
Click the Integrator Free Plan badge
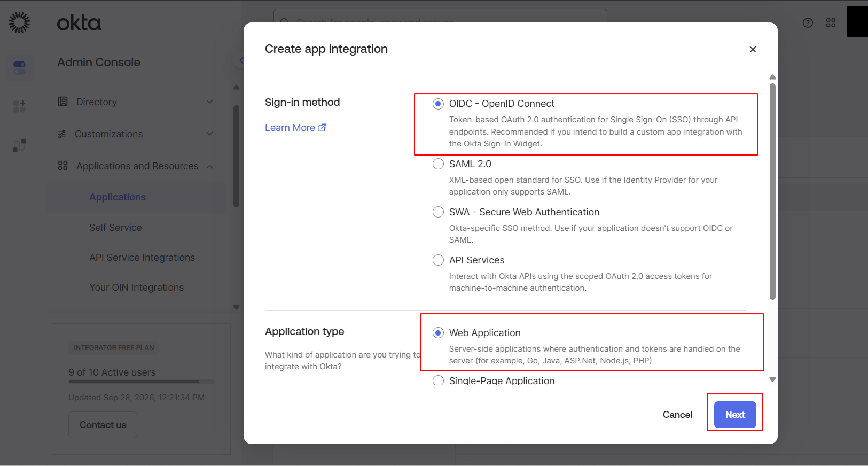coord(114,347)
